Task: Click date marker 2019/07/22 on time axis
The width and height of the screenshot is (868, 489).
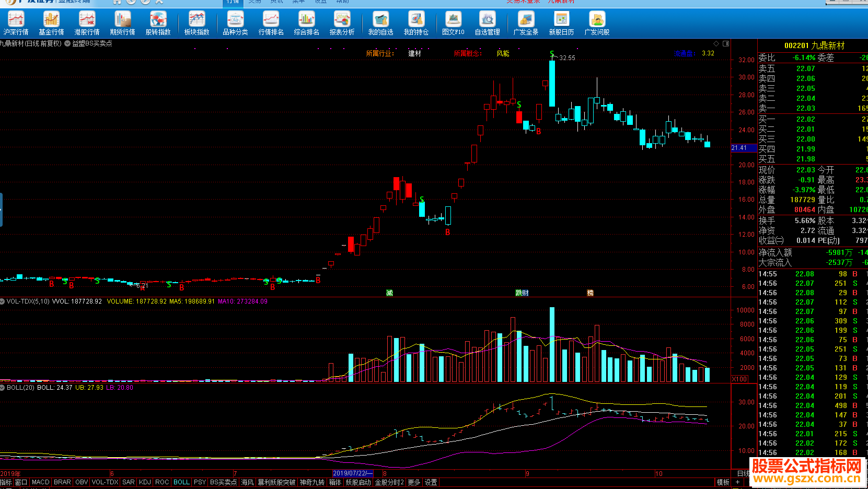Action: pos(353,473)
